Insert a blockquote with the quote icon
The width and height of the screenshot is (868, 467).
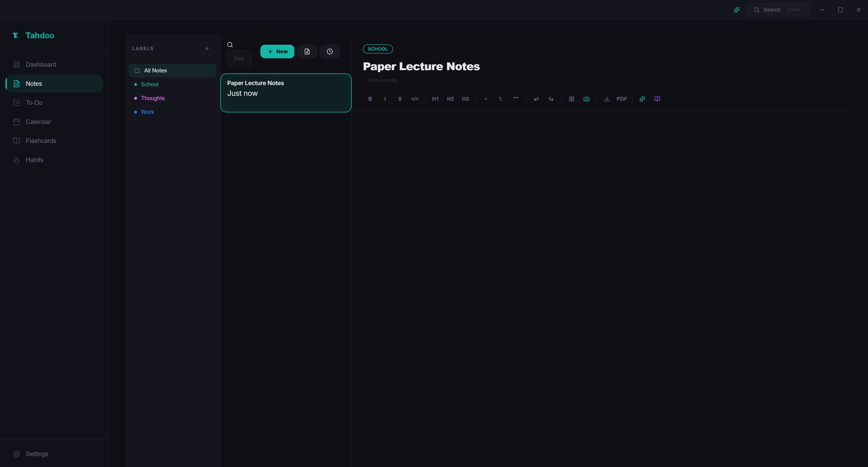coord(516,99)
